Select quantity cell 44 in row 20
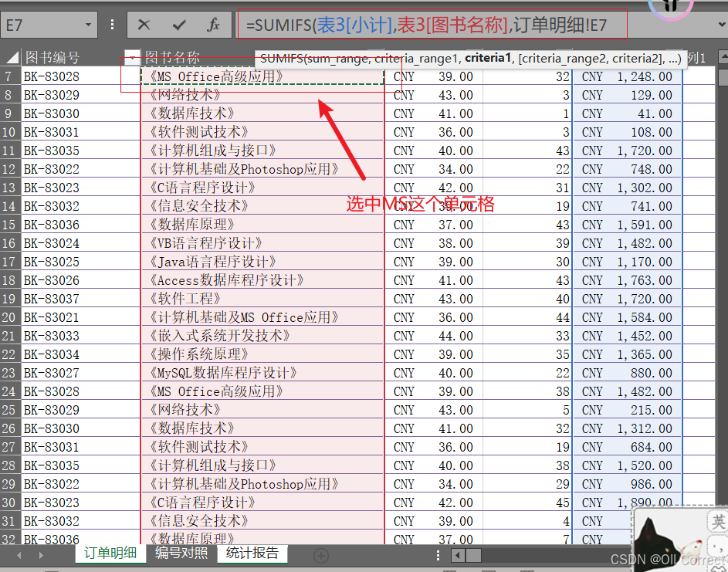Viewport: 728px width, 572px height. click(527, 317)
